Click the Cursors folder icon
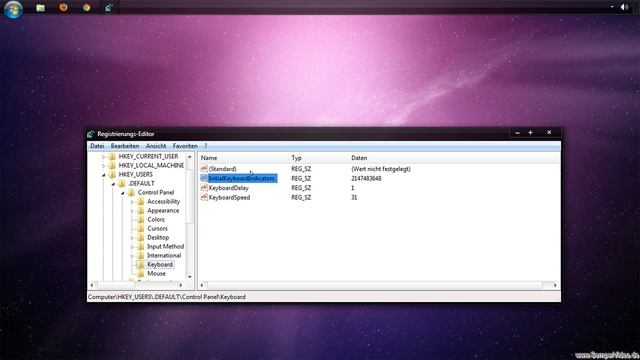 (x=141, y=228)
